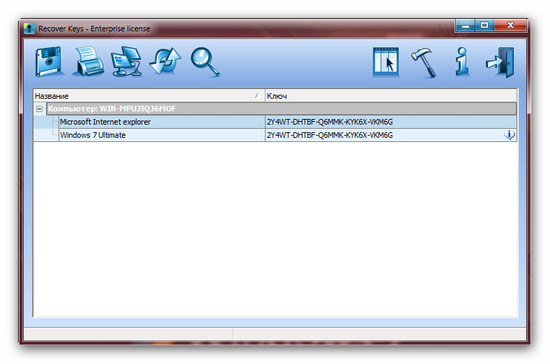The width and height of the screenshot is (550, 364).
Task: Click the info icon on Windows 7 Ultimate row
Action: (x=509, y=135)
